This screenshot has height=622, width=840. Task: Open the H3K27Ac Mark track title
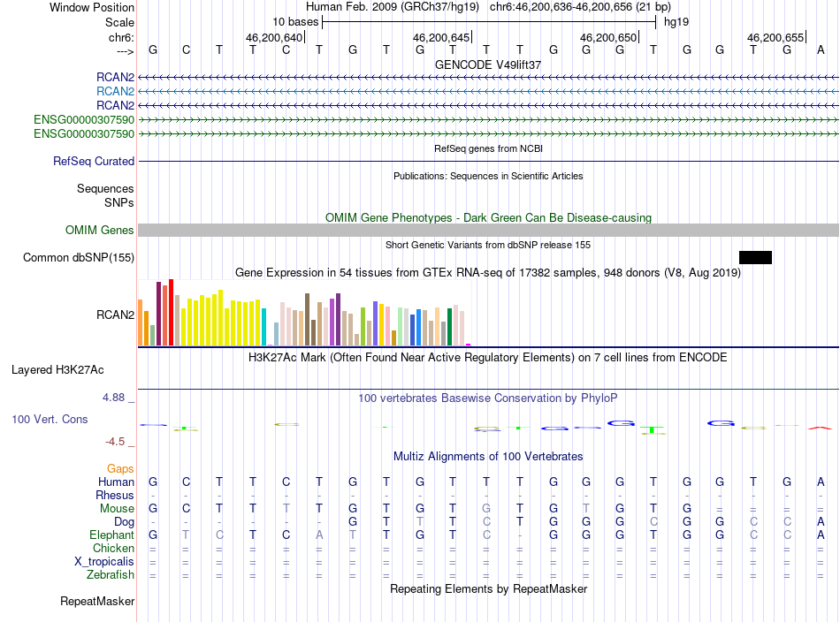(488, 358)
